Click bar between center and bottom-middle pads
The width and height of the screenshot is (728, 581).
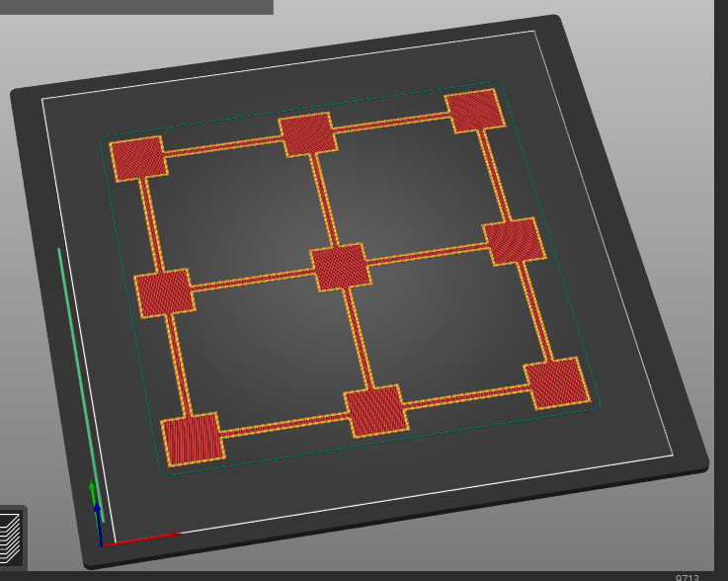(x=358, y=338)
